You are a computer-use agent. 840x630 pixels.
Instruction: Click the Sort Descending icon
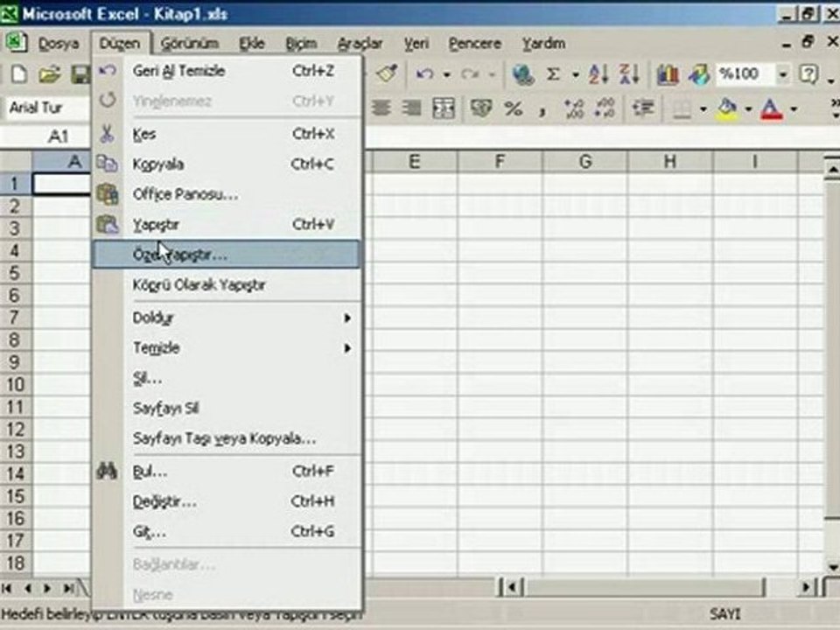tap(629, 73)
